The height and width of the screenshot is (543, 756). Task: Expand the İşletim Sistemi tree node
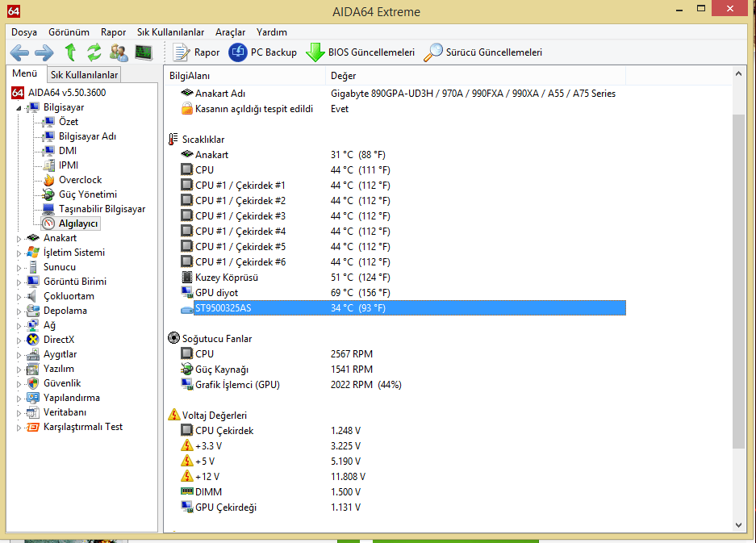(x=19, y=253)
